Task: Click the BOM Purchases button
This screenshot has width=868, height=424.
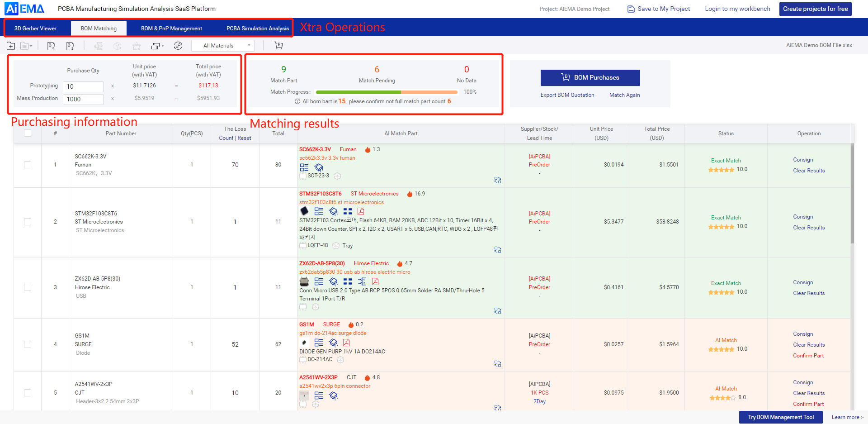Action: coord(590,78)
